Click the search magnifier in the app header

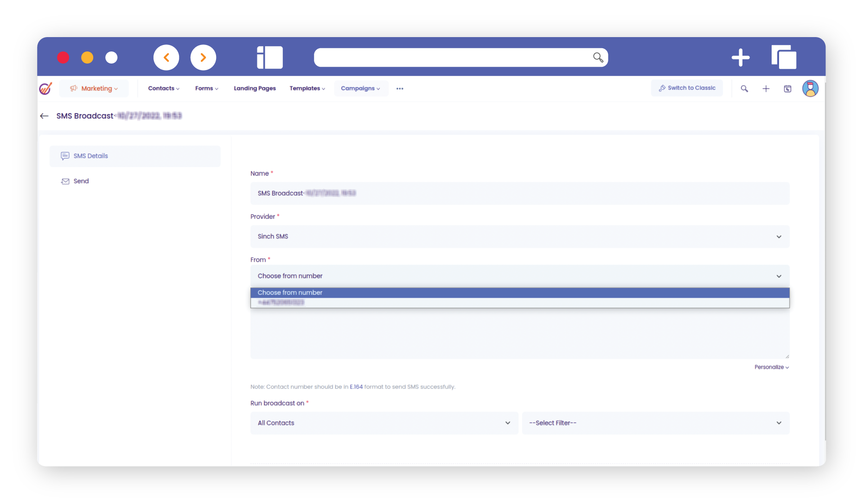pos(744,89)
